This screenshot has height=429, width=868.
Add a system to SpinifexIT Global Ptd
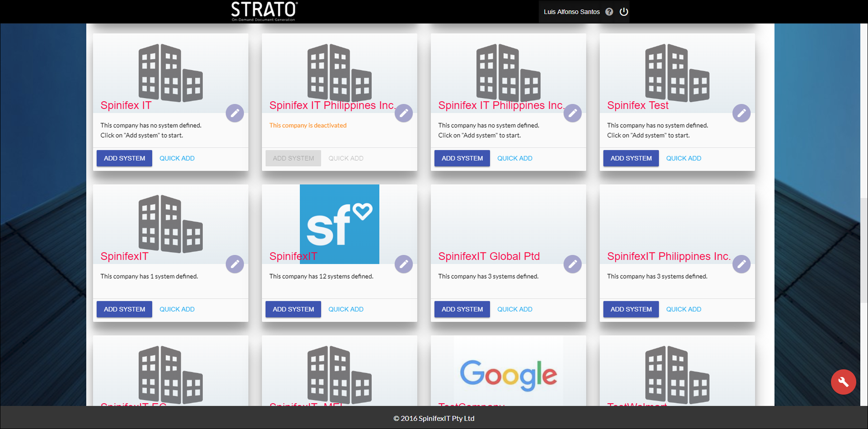(x=462, y=309)
